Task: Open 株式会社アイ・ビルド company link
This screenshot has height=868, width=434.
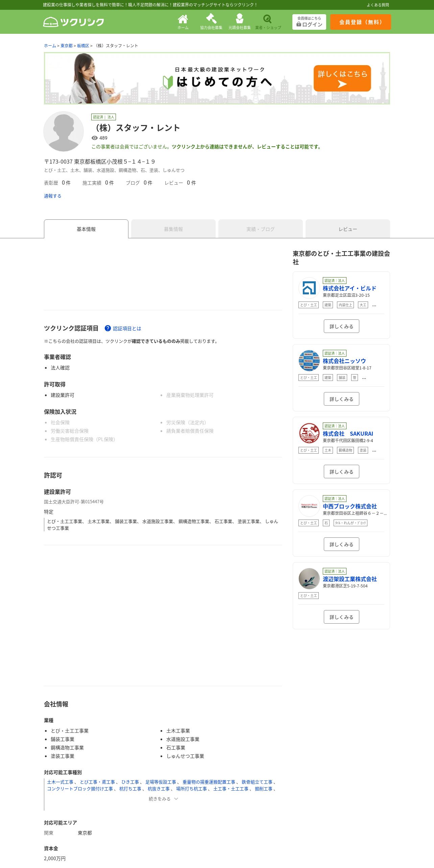Action: coord(349,288)
